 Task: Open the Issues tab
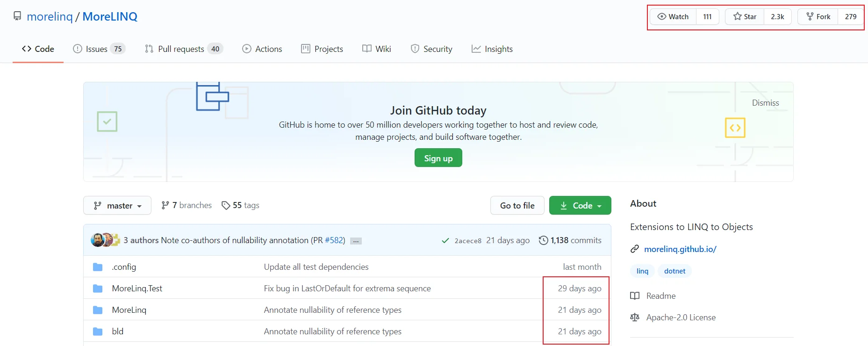[x=99, y=49]
